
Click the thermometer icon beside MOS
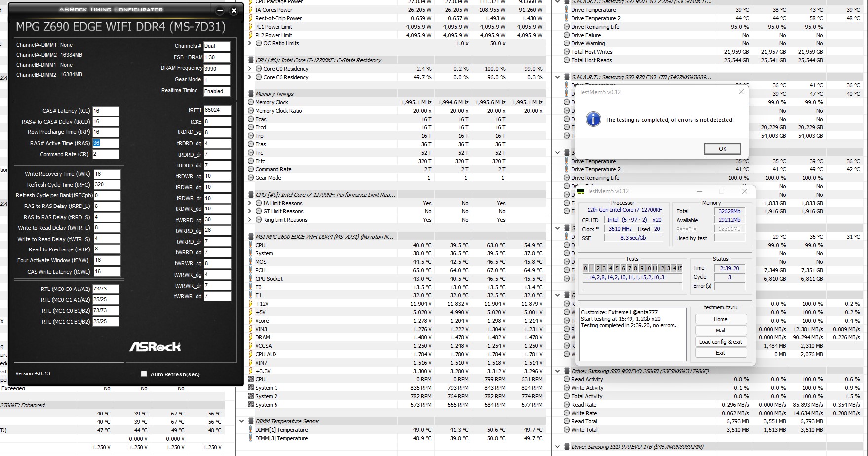pos(251,262)
